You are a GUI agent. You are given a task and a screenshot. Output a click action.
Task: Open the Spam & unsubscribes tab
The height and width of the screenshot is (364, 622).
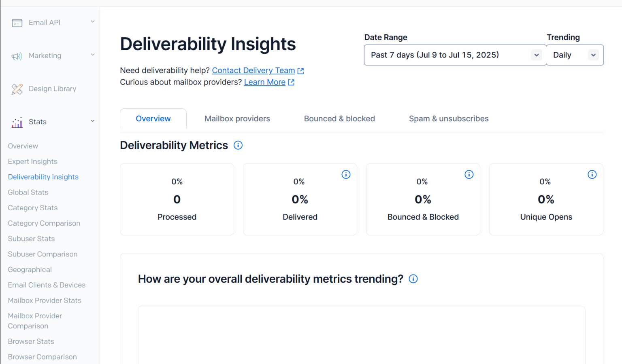point(449,119)
